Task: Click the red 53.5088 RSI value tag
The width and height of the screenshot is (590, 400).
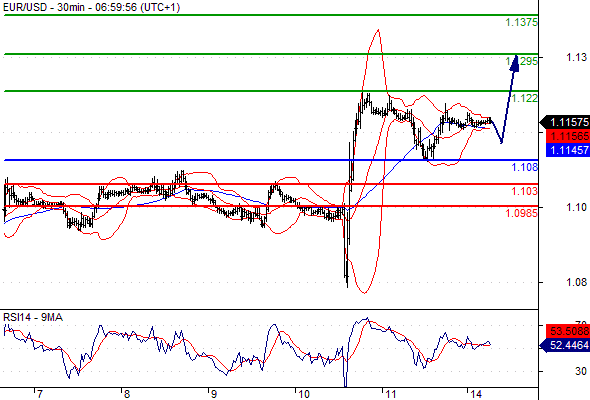Action: [568, 331]
